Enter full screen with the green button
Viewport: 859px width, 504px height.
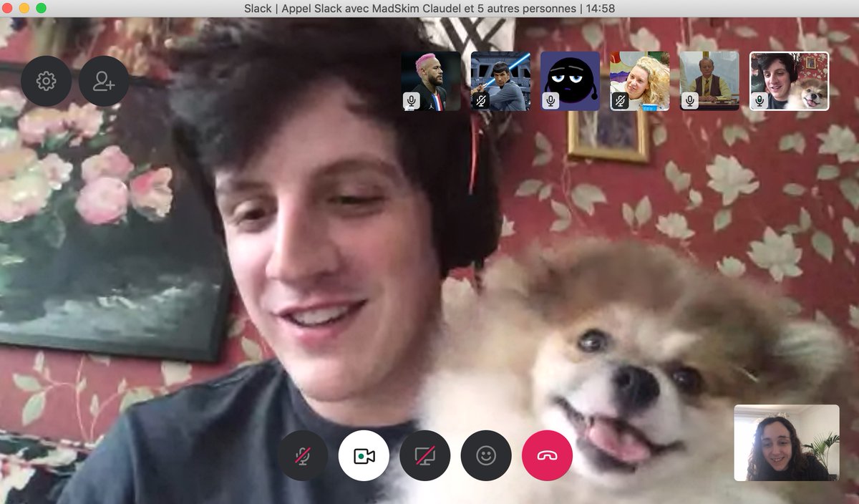[x=41, y=8]
